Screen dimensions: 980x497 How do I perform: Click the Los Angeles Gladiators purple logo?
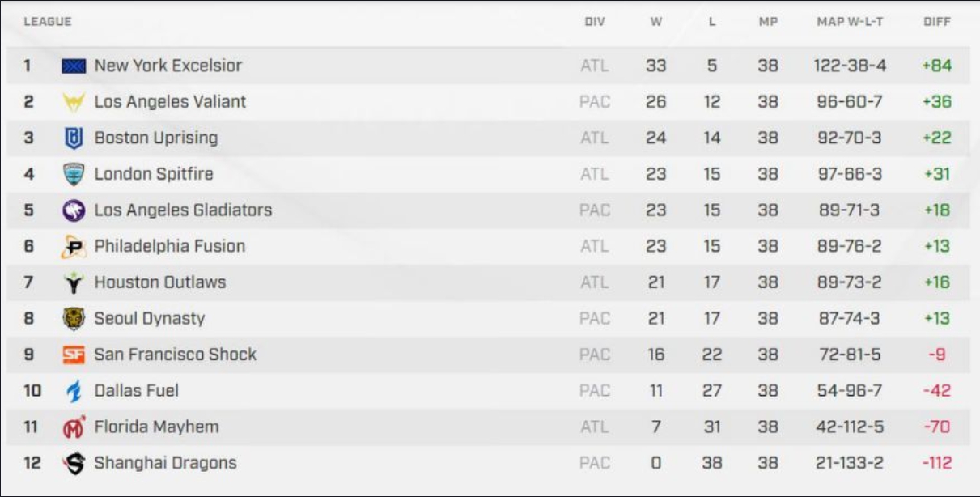tap(74, 210)
